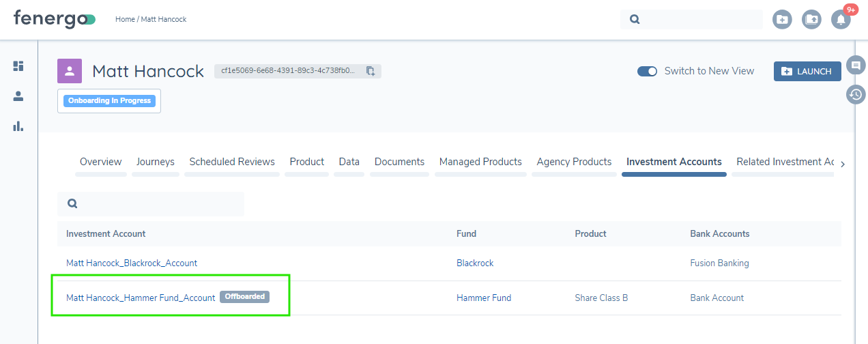Switch to the Journeys tab
The height and width of the screenshot is (344, 868).
pos(155,162)
